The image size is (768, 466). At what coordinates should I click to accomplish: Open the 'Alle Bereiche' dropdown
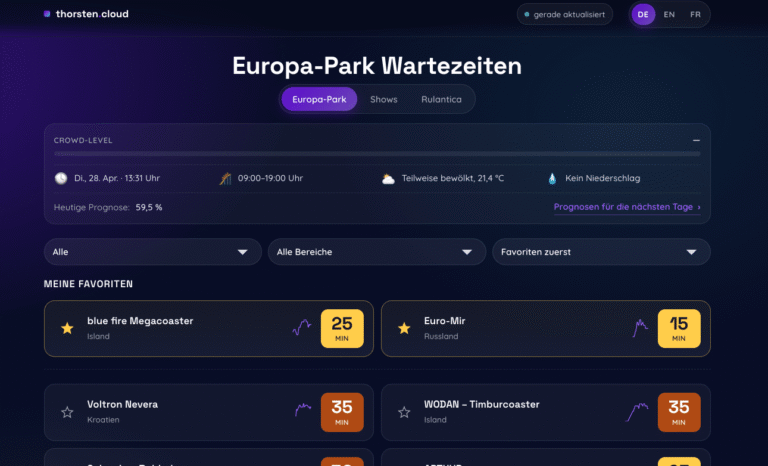tap(377, 252)
